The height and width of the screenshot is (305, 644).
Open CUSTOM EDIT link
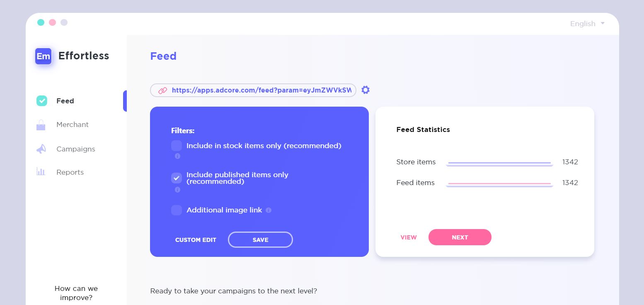(x=196, y=240)
